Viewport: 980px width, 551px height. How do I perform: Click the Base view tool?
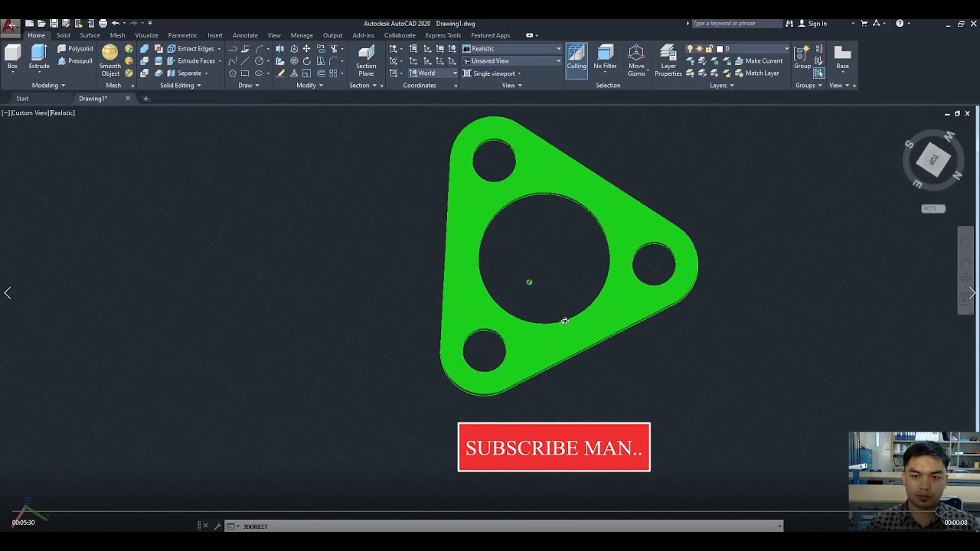pos(842,58)
